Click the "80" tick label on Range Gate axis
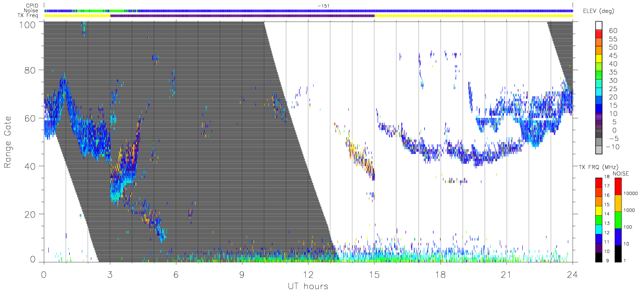Image resolution: width=644 pixels, height=297 pixels. pyautogui.click(x=31, y=70)
